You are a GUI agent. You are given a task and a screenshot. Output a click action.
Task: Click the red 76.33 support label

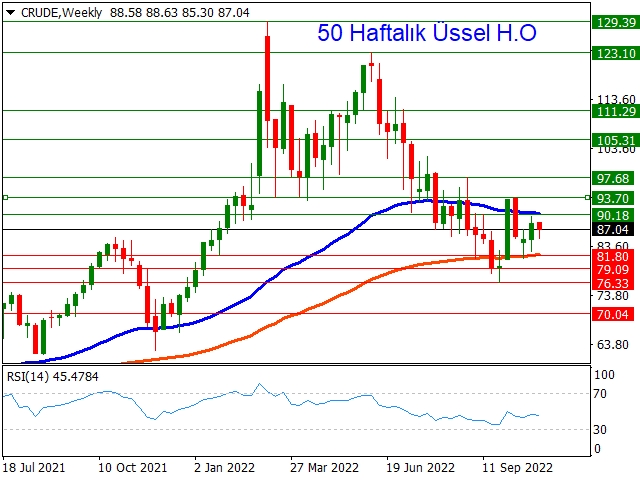(613, 283)
